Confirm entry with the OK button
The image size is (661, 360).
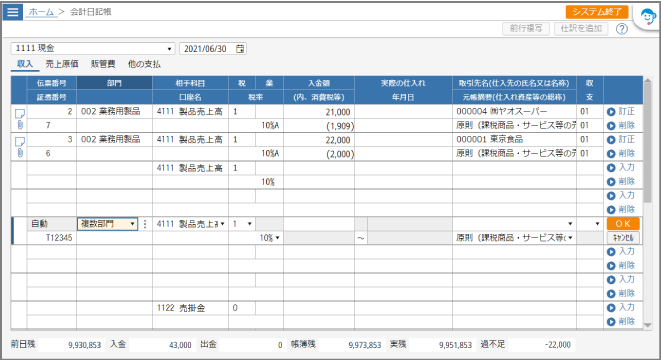click(623, 224)
